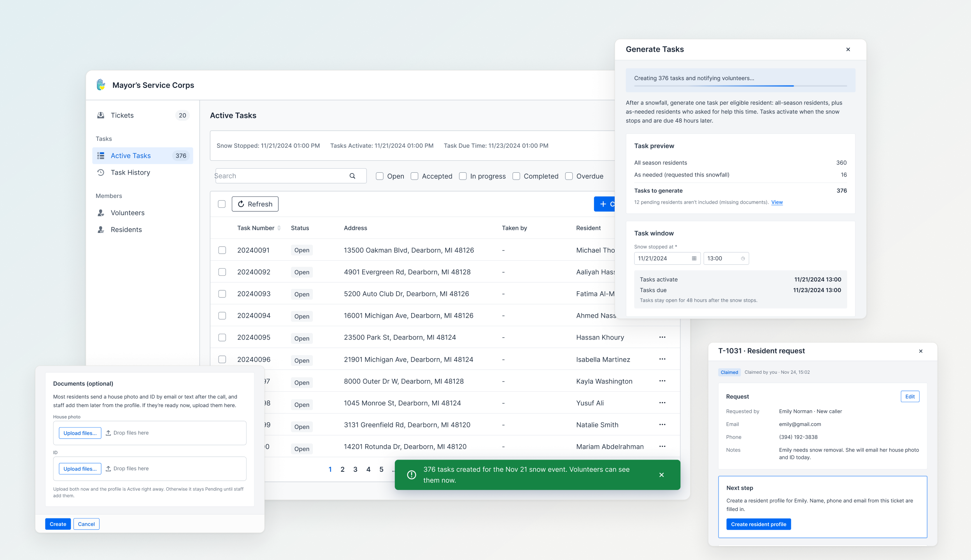Toggle the Completed filter checkbox
The image size is (971, 560).
pyautogui.click(x=516, y=176)
